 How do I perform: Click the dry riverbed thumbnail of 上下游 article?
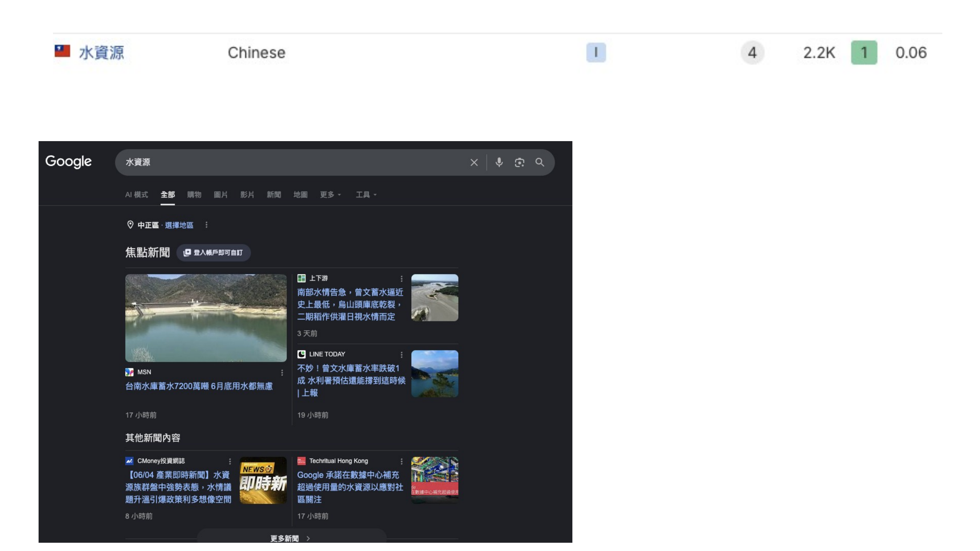(435, 298)
